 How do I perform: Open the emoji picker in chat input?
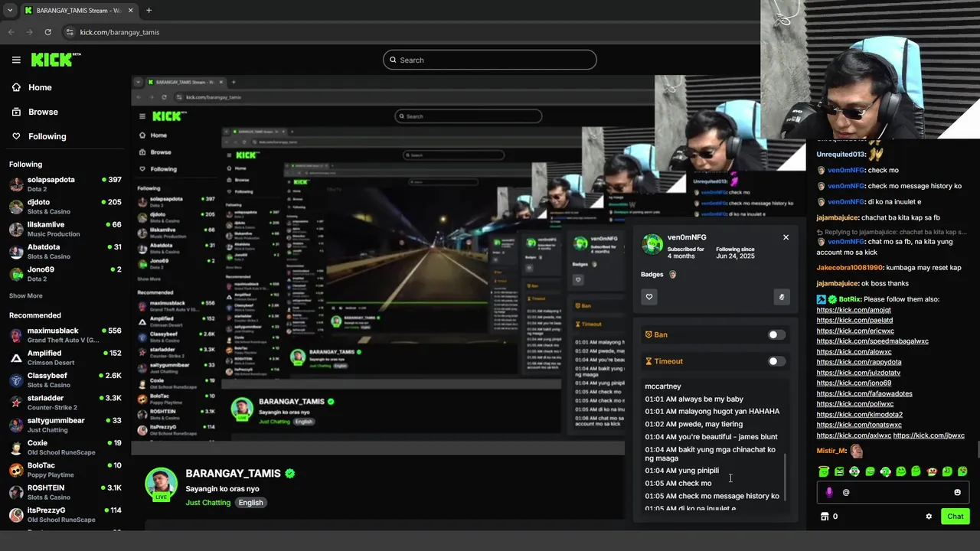point(957,492)
